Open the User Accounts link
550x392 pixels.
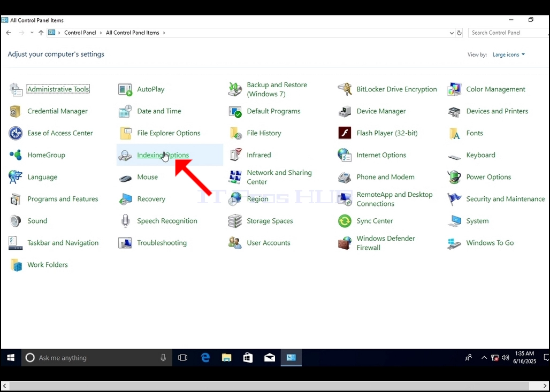tap(269, 243)
